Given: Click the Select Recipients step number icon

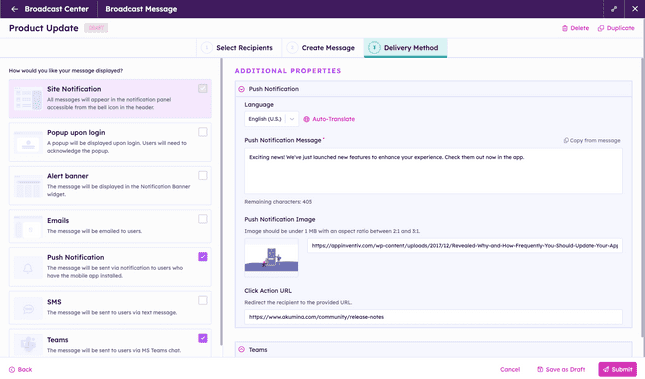Looking at the screenshot, I should point(207,48).
